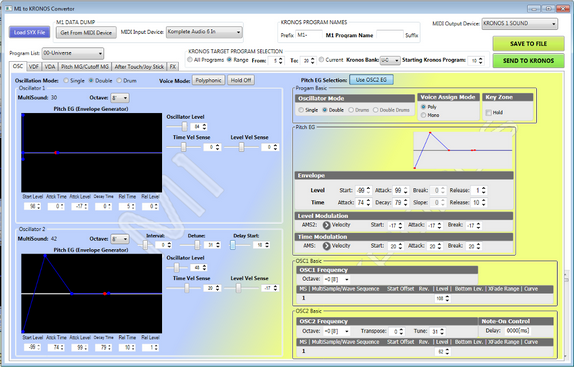The width and height of the screenshot is (574, 367).
Task: Select the All Programs radio option
Action: coord(190,60)
